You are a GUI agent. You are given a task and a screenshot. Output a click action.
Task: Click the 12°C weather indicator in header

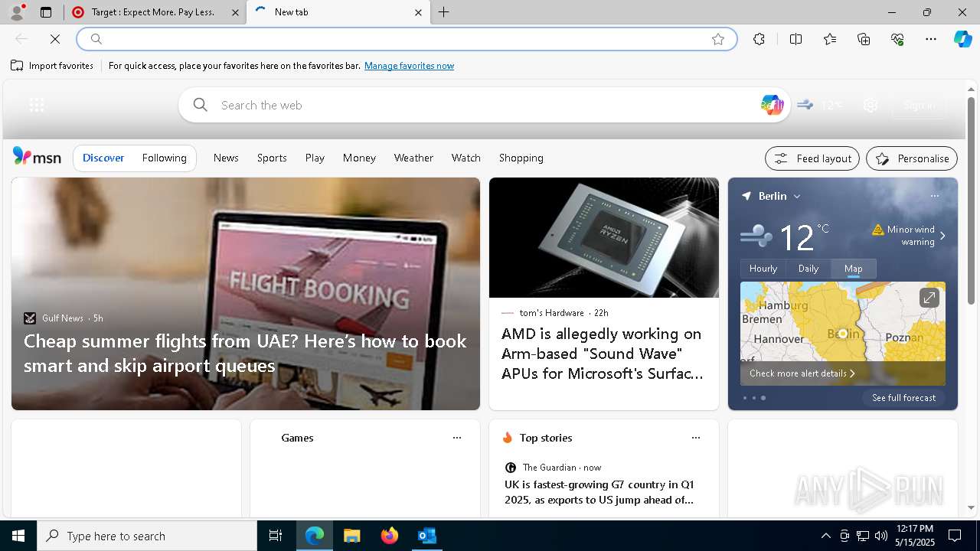click(x=820, y=106)
